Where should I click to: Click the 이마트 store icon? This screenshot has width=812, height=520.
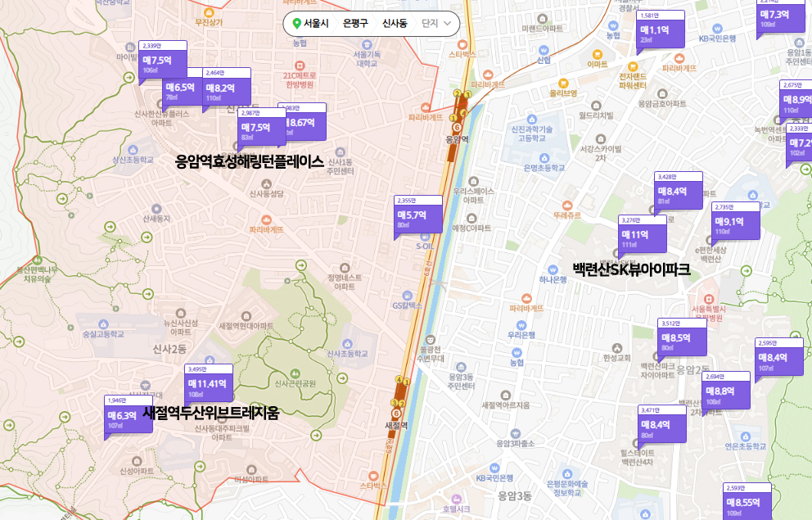coord(597,54)
